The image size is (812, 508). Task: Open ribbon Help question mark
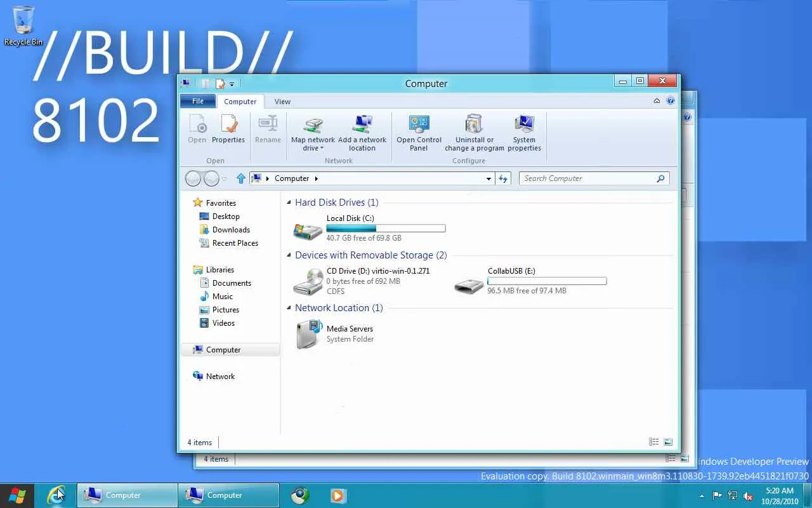(x=671, y=101)
